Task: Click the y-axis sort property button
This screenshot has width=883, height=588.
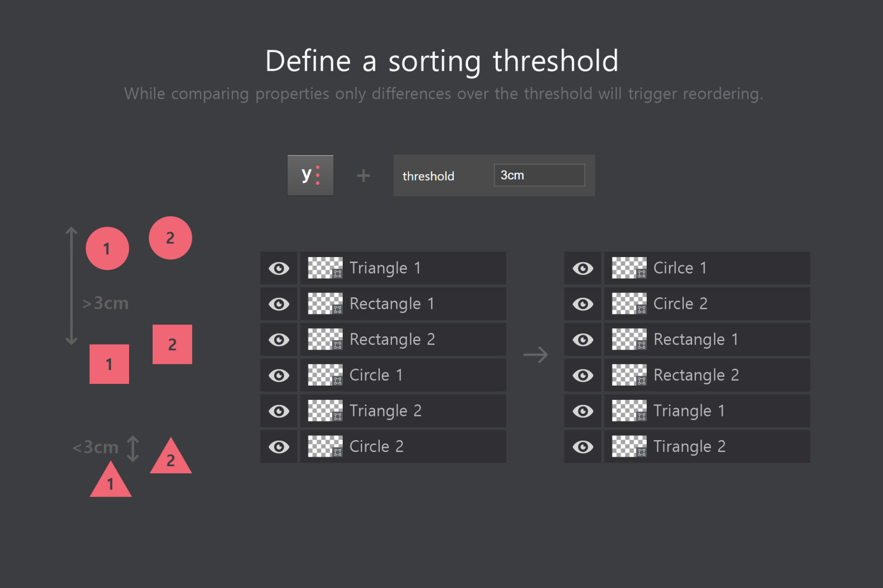Action: [310, 175]
